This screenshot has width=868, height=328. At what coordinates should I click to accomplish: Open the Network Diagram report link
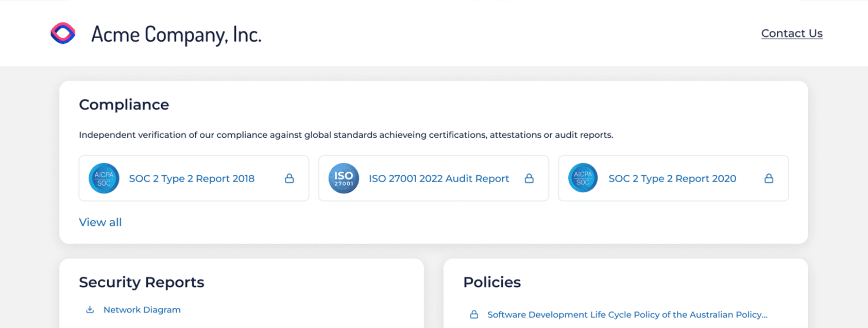142,310
